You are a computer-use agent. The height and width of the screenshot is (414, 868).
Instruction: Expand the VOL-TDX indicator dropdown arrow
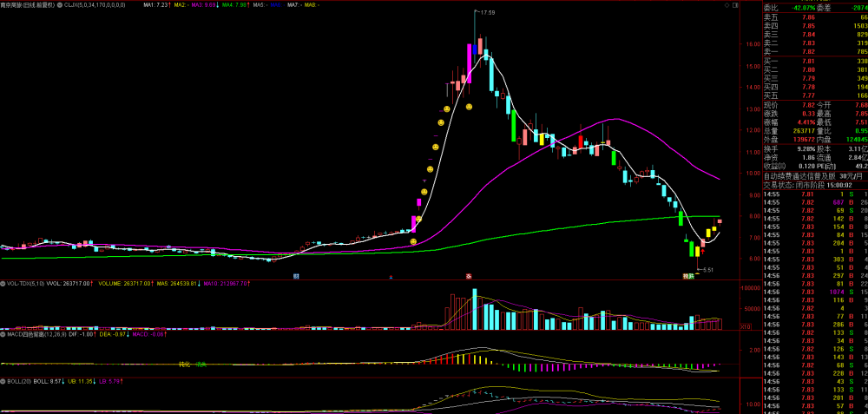(3, 284)
